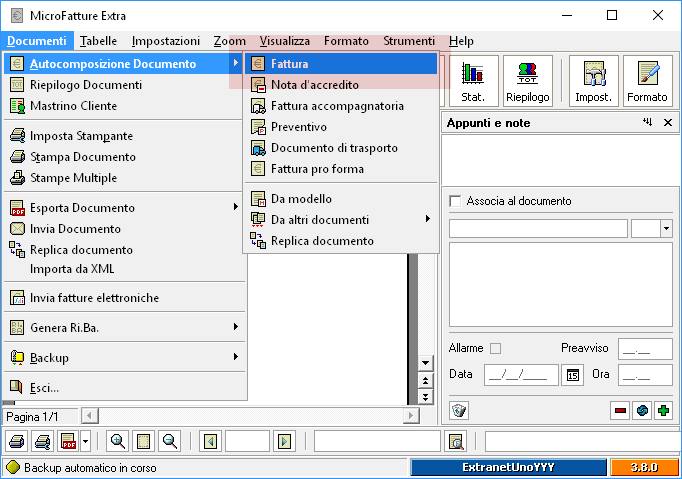Select Imposta Stampante
Image resolution: width=682 pixels, height=479 pixels.
[x=124, y=136]
